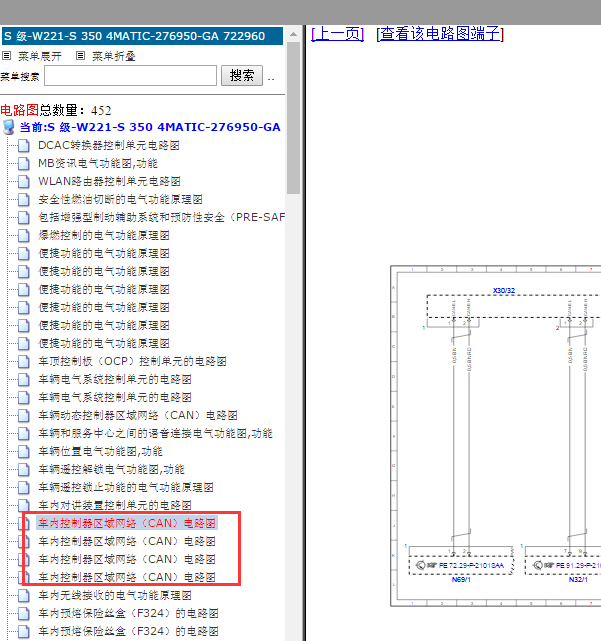601x641 pixels.
Task: Click PE 72.29-P-2101SAA reference in diagram
Action: (471, 565)
